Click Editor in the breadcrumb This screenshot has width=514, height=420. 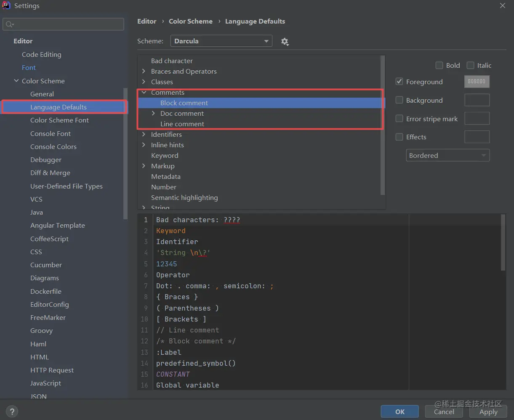click(x=146, y=21)
